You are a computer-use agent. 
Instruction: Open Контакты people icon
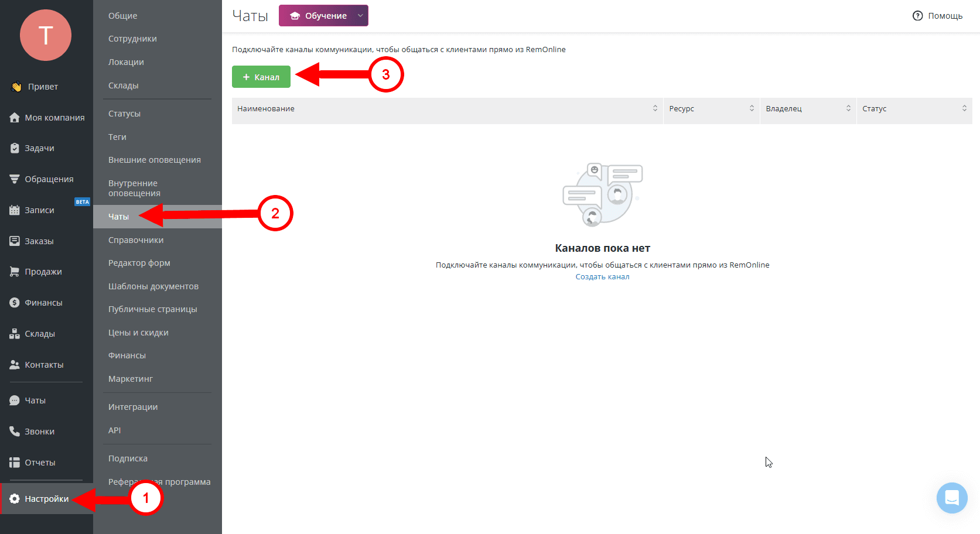15,365
